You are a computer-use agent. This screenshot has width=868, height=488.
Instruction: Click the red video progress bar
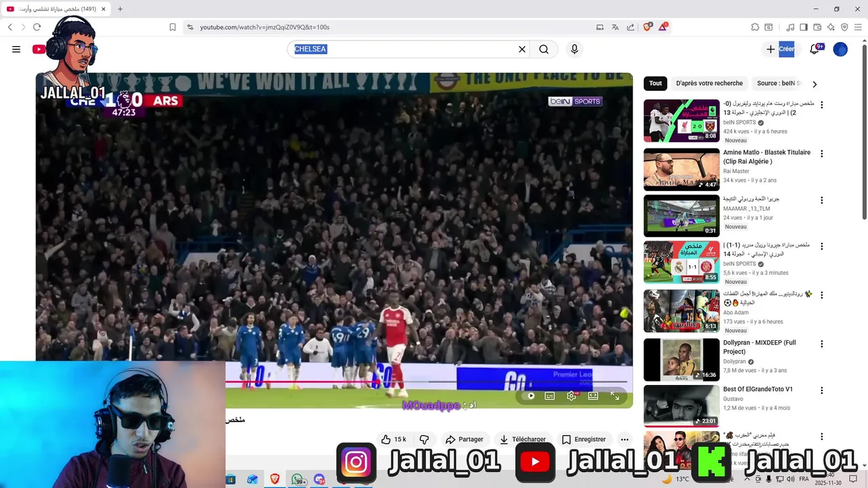tap(332, 383)
